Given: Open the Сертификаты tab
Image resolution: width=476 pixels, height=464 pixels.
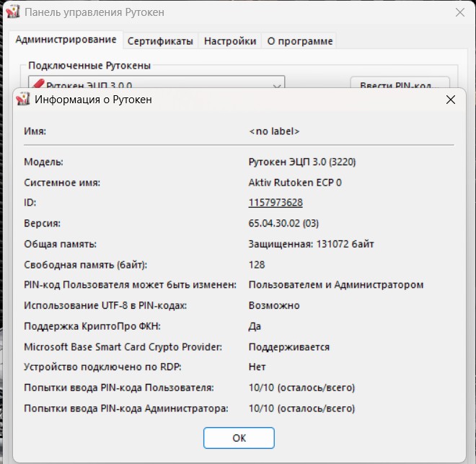Looking at the screenshot, I should pos(160,41).
